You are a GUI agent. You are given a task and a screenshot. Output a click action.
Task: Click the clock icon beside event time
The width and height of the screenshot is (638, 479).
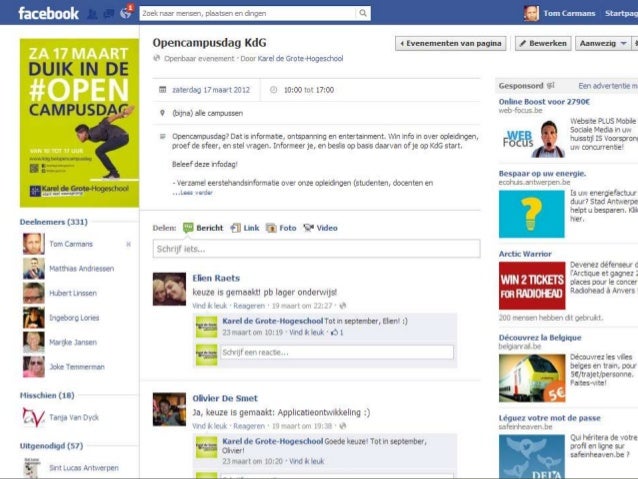pos(273,90)
